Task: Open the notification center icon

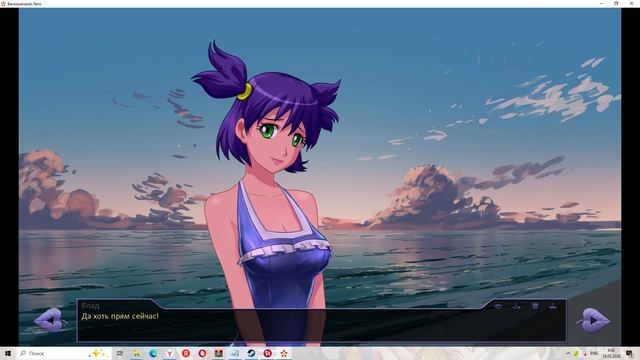Action: pos(630,353)
